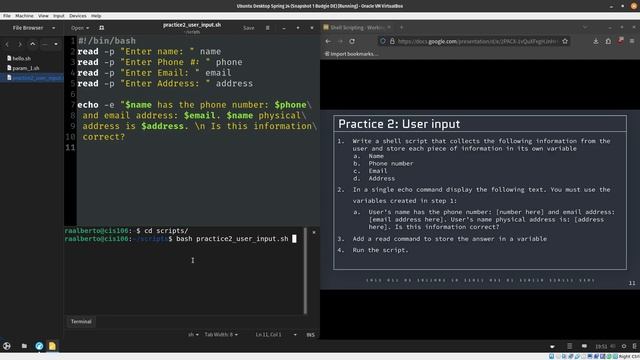This screenshot has width=640, height=360.
Task: Click the terminal command line prompt
Action: coord(180,239)
